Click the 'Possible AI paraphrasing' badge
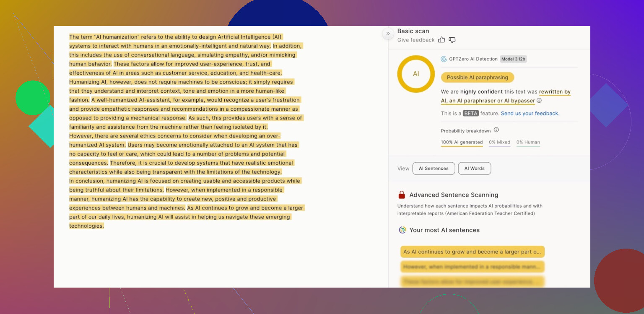This screenshot has height=314, width=644. [x=477, y=78]
